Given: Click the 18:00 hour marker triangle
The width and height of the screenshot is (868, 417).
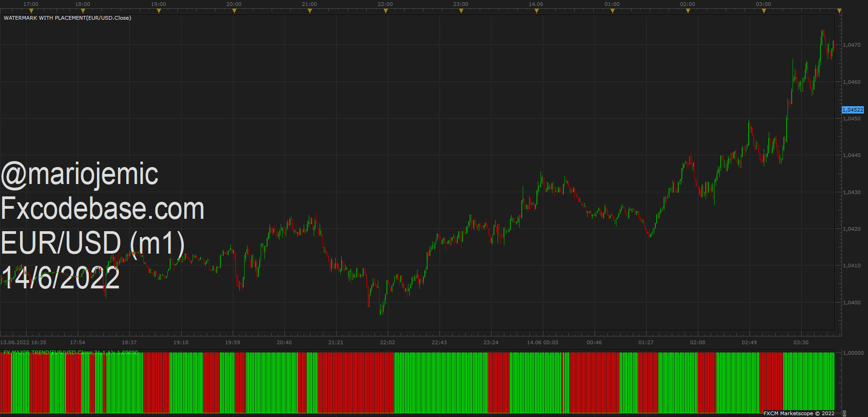Looking at the screenshot, I should point(83,11).
